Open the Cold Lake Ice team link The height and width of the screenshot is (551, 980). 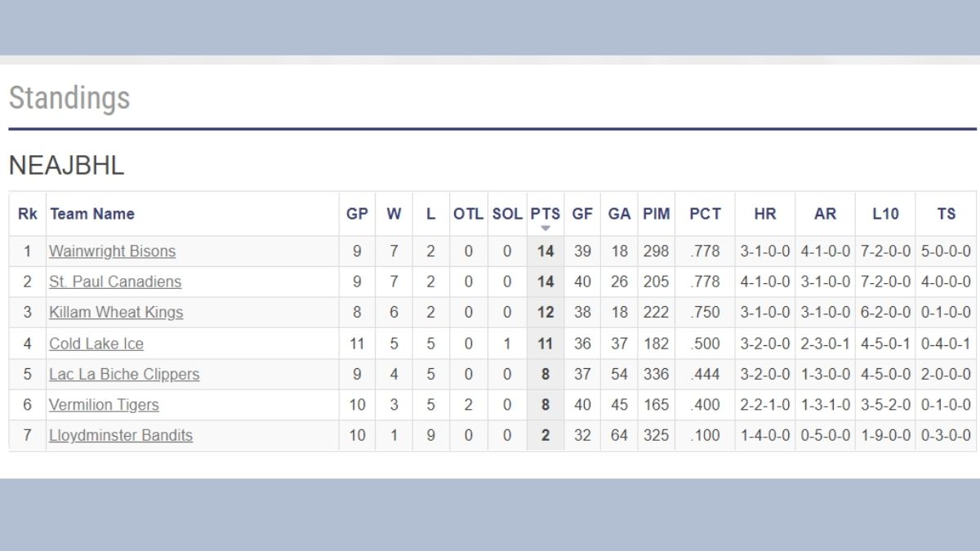point(96,344)
